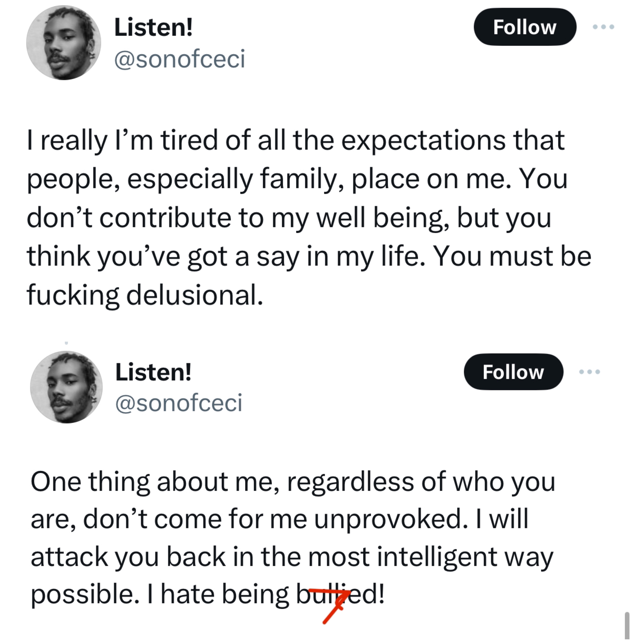Open profile photo on the first tweet
Viewport: 644px width, 644px height.
[64, 43]
